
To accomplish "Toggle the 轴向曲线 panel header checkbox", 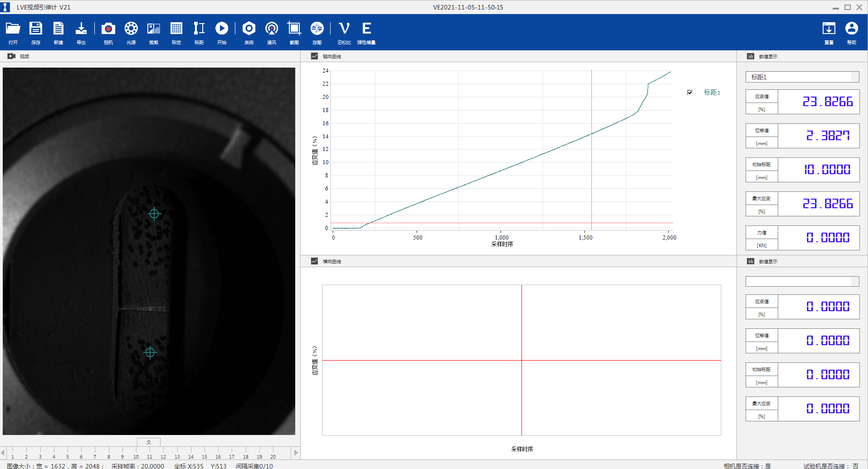I will [314, 56].
